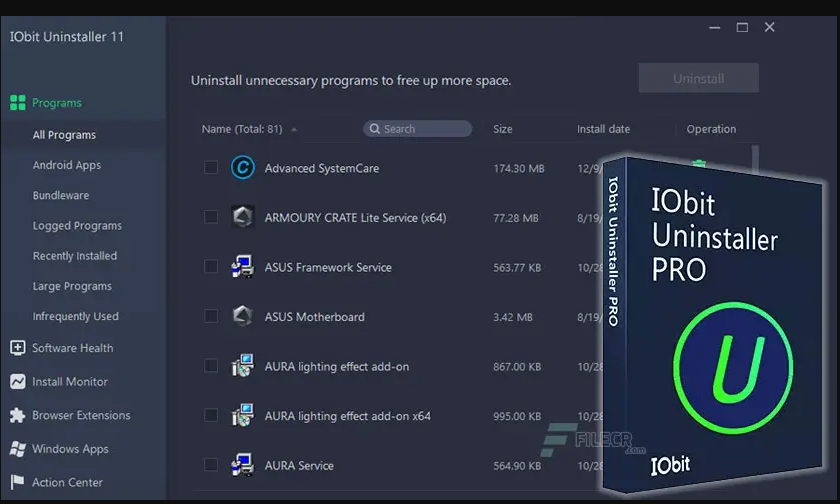The width and height of the screenshot is (840, 504).
Task: Tick the AURA Service checkbox
Action: [x=211, y=464]
